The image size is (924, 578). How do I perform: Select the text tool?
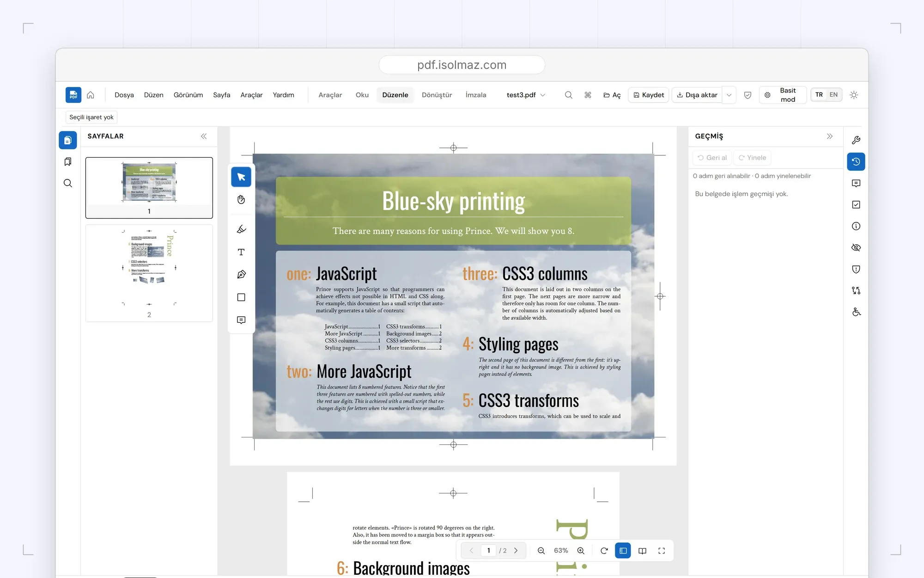tap(241, 252)
